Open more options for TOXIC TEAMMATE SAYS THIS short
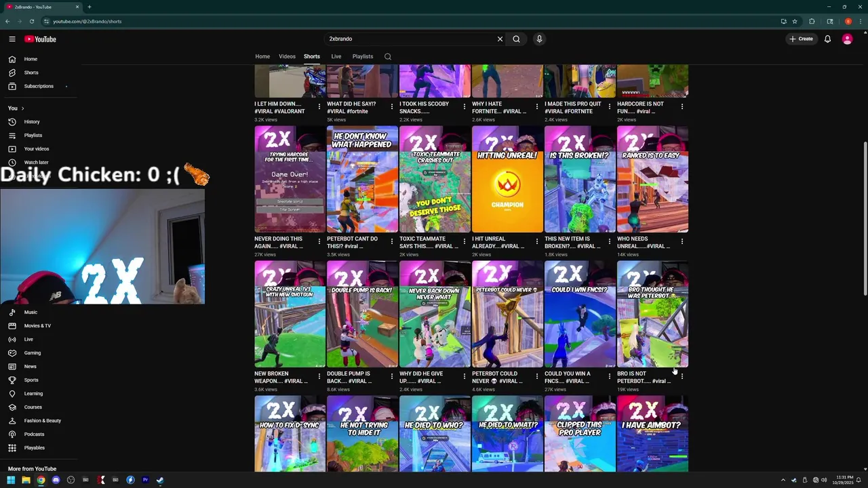 coord(465,241)
